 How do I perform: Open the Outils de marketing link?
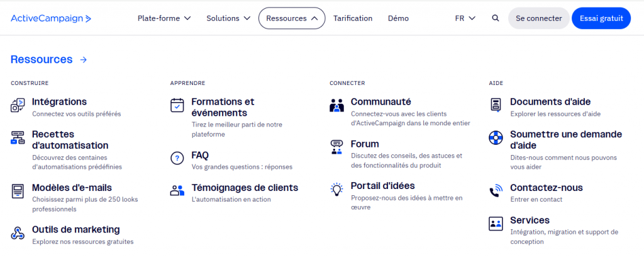76,229
